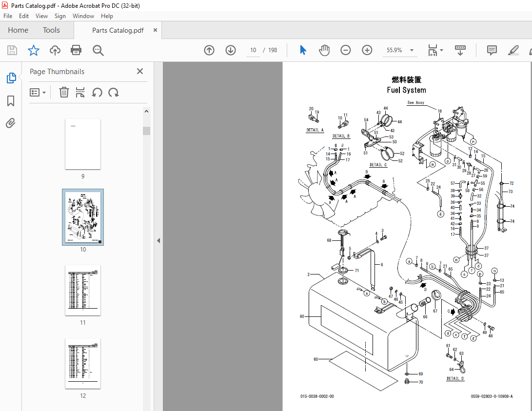
Task: Click the print pages thumbnail toolbar icon
Action: click(80, 92)
